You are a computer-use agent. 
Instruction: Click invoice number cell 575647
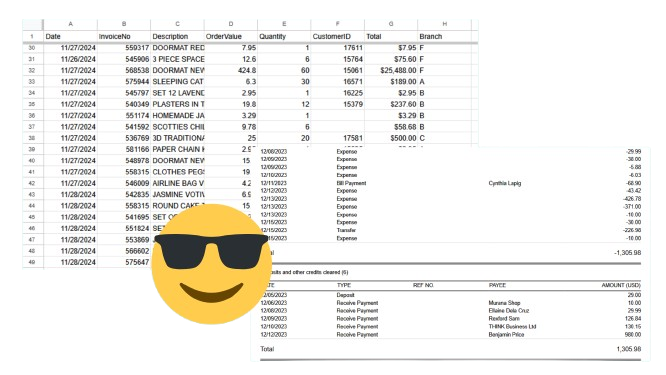point(124,262)
